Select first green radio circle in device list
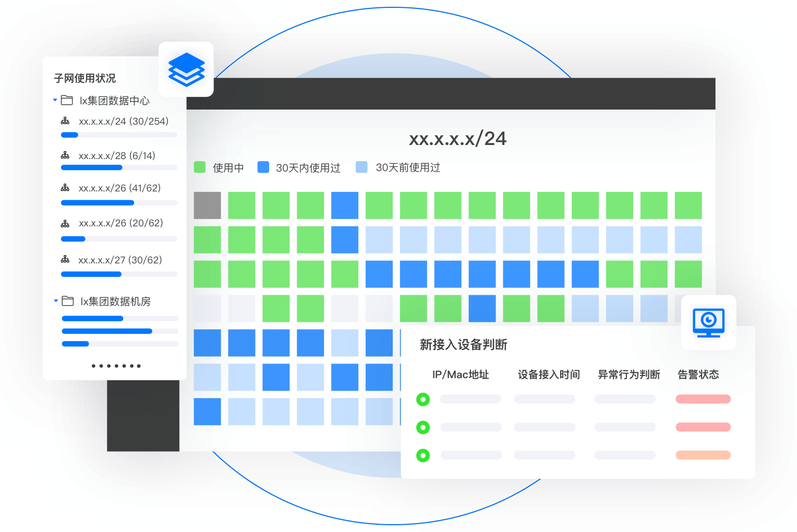Viewport: 797px width, 532px height. pos(423,400)
